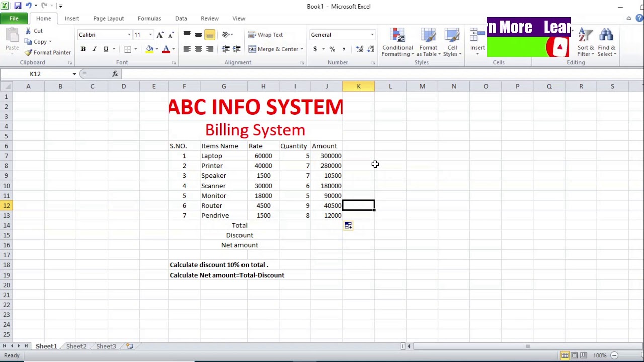The height and width of the screenshot is (362, 644).
Task: Apply Accounting dollar number format
Action: 315,49
